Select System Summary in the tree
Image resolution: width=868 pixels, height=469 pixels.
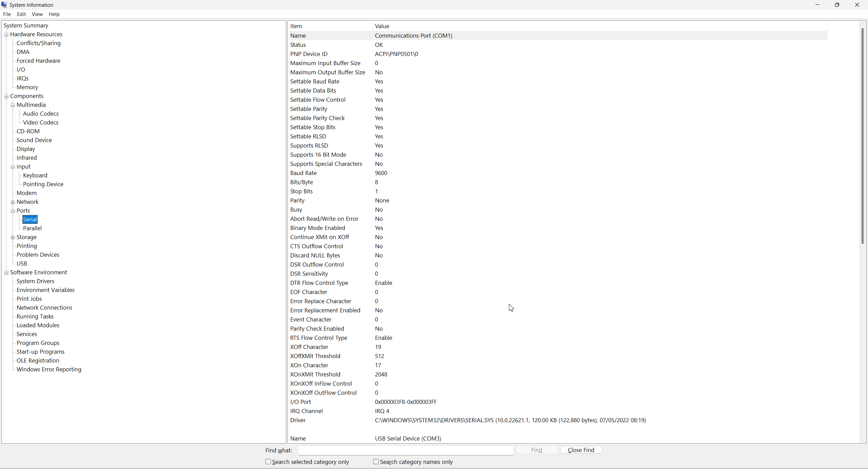point(26,25)
